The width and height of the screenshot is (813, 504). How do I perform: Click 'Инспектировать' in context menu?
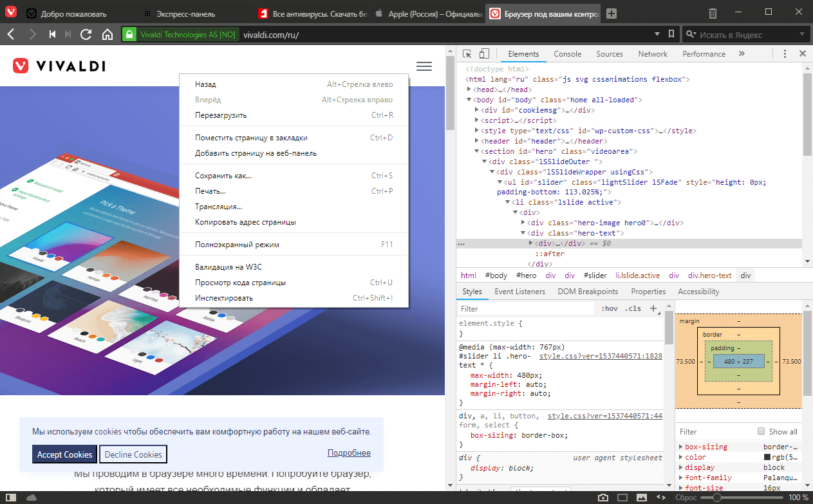point(294,298)
